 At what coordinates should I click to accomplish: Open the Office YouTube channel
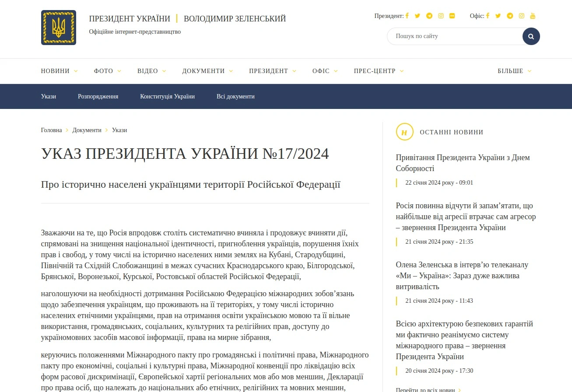pyautogui.click(x=533, y=16)
